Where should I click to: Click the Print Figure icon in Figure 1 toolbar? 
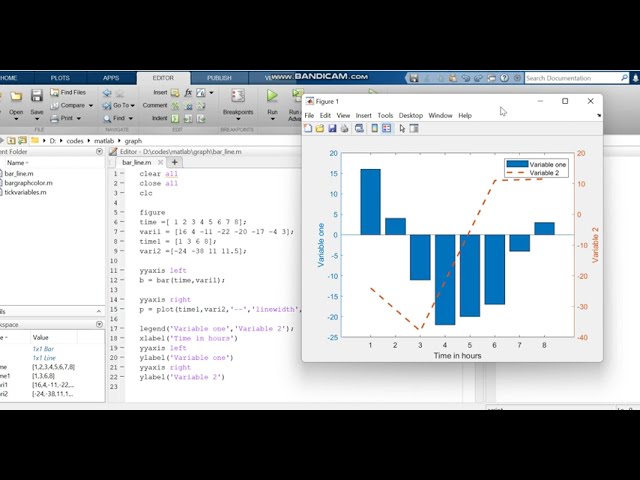[344, 129]
